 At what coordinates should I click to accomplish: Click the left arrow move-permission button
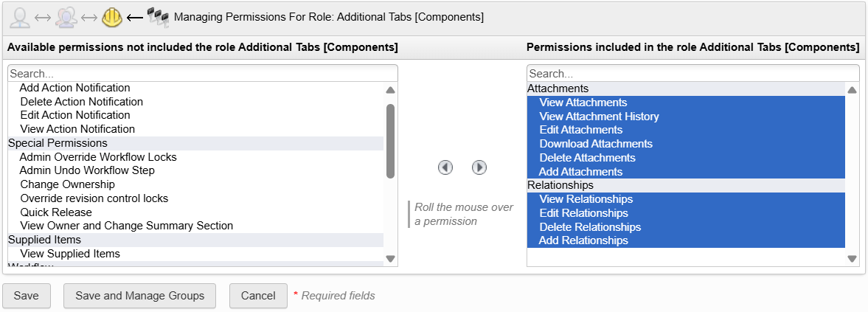pos(445,167)
